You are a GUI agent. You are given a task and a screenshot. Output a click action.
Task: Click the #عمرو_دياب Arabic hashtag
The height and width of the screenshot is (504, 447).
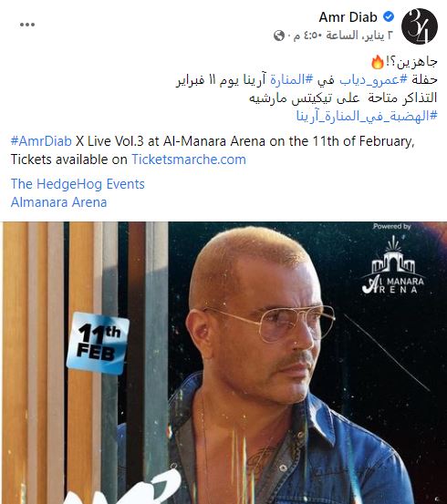click(x=373, y=79)
